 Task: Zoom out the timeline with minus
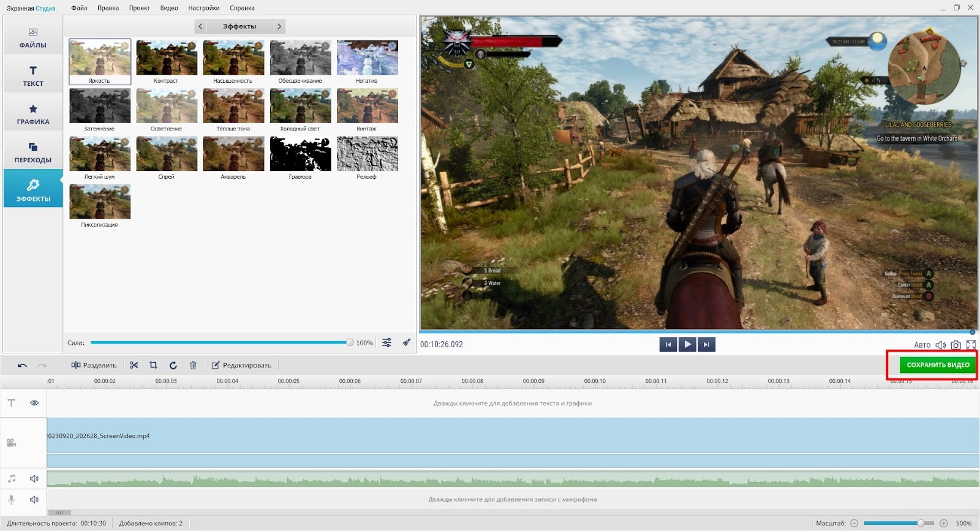tap(854, 523)
